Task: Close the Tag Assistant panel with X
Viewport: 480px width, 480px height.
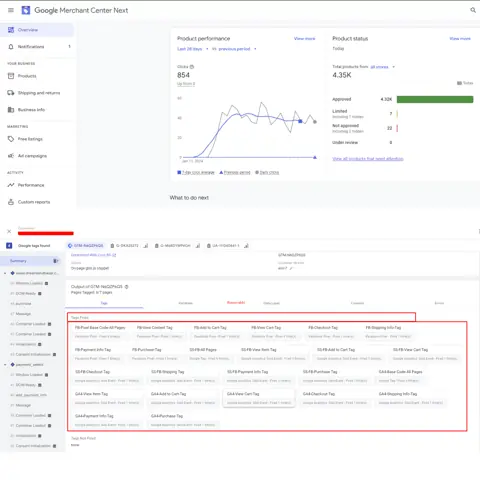Action: tap(9, 231)
